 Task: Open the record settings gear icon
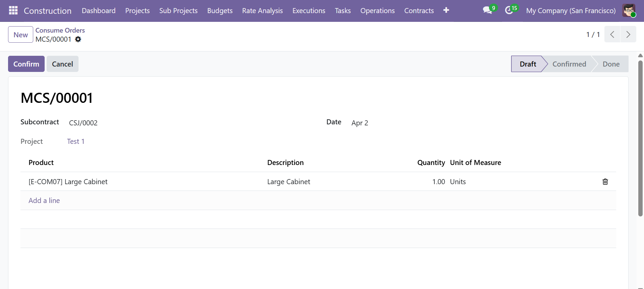[x=78, y=39]
